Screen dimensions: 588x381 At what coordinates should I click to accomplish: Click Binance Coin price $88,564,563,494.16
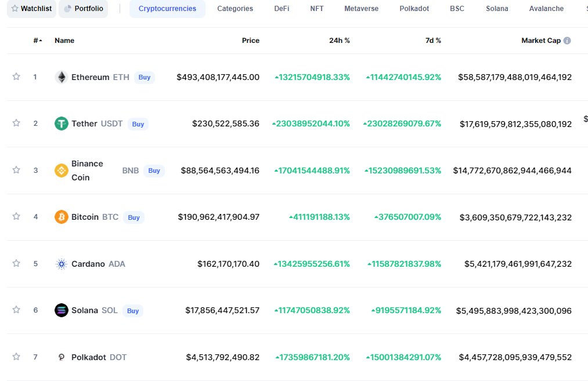click(220, 170)
